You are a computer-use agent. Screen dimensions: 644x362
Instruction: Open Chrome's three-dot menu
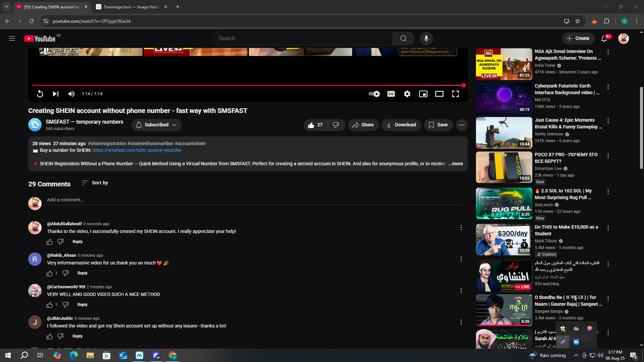click(637, 21)
